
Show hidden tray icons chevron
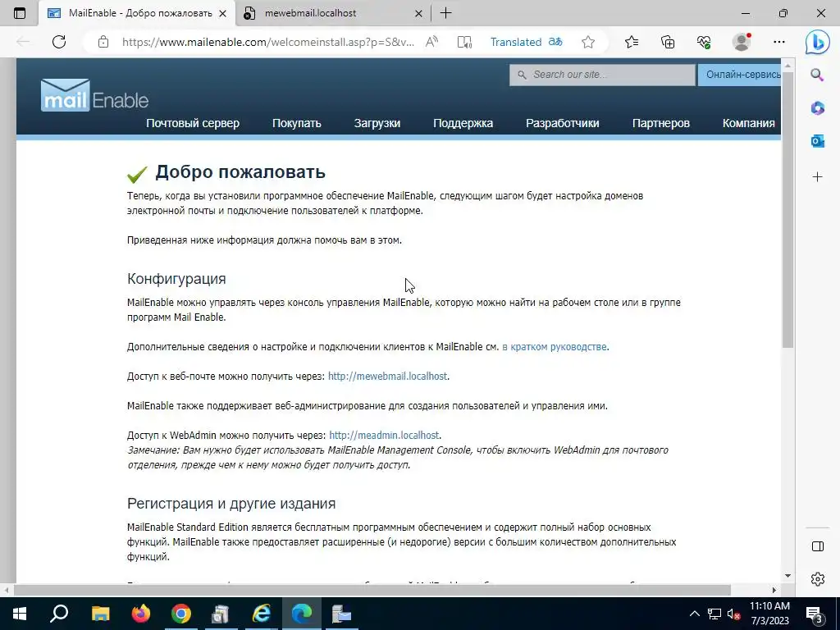[694, 614]
